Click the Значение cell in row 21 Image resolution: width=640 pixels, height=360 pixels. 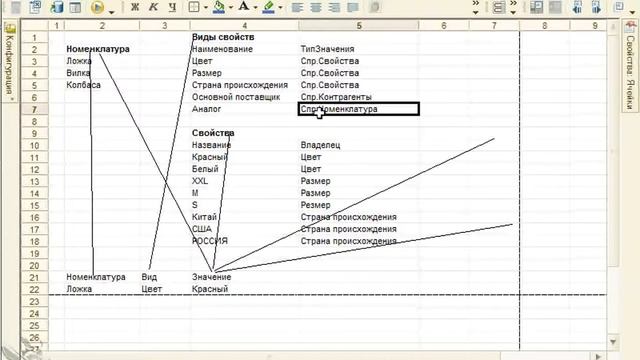[211, 277]
